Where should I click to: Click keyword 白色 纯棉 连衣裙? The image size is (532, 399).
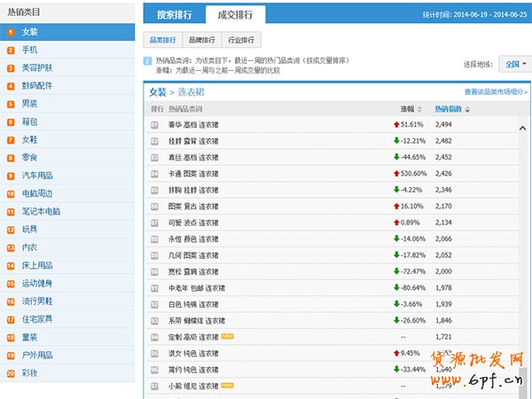[x=193, y=305]
